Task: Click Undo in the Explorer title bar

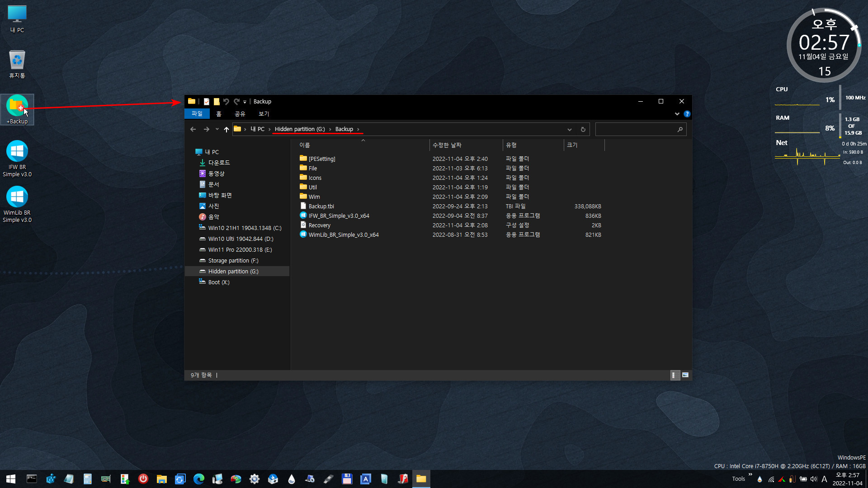Action: click(226, 102)
